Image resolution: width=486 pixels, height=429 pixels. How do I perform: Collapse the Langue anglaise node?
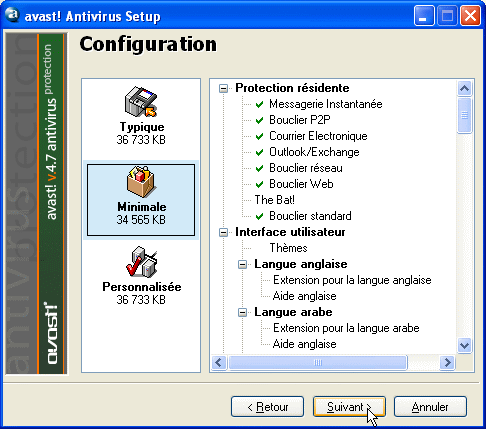(243, 265)
